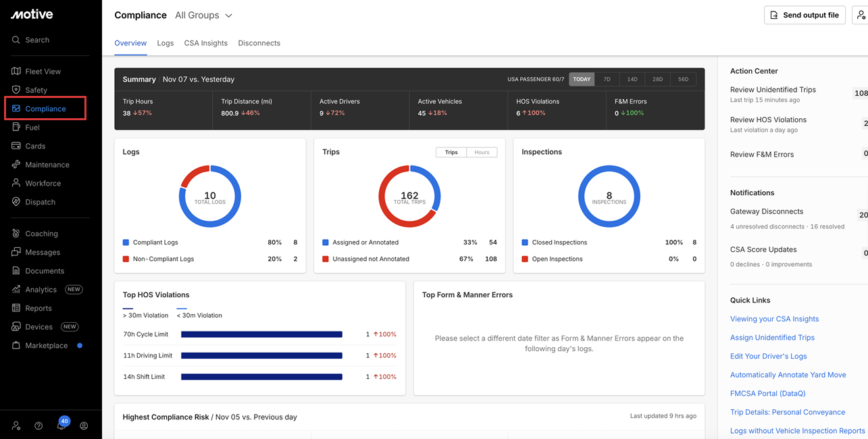Switch to the CSA Insights tab
Screen dimensions: 868x439
coord(205,43)
